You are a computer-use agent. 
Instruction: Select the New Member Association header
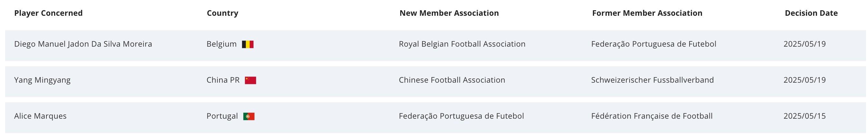tap(449, 13)
